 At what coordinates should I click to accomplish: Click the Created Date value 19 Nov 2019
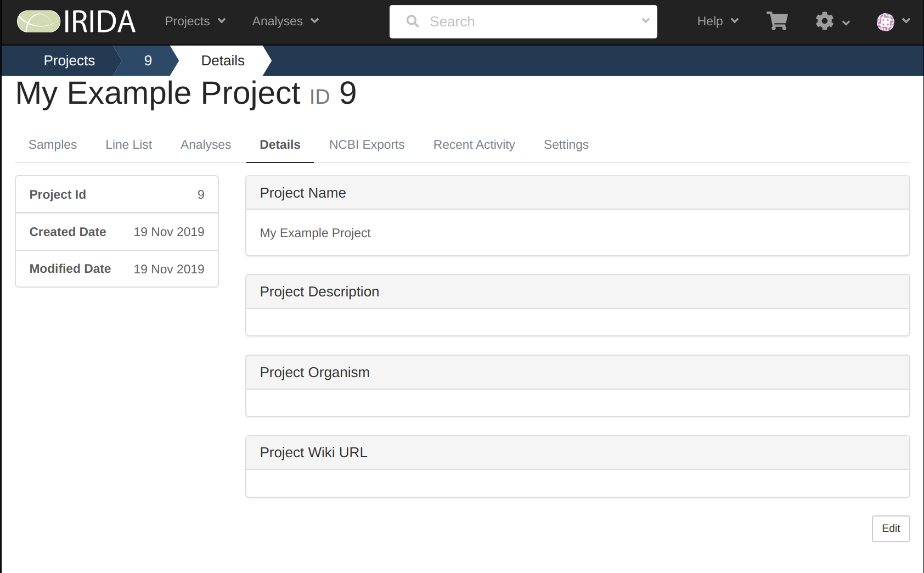[x=169, y=232]
